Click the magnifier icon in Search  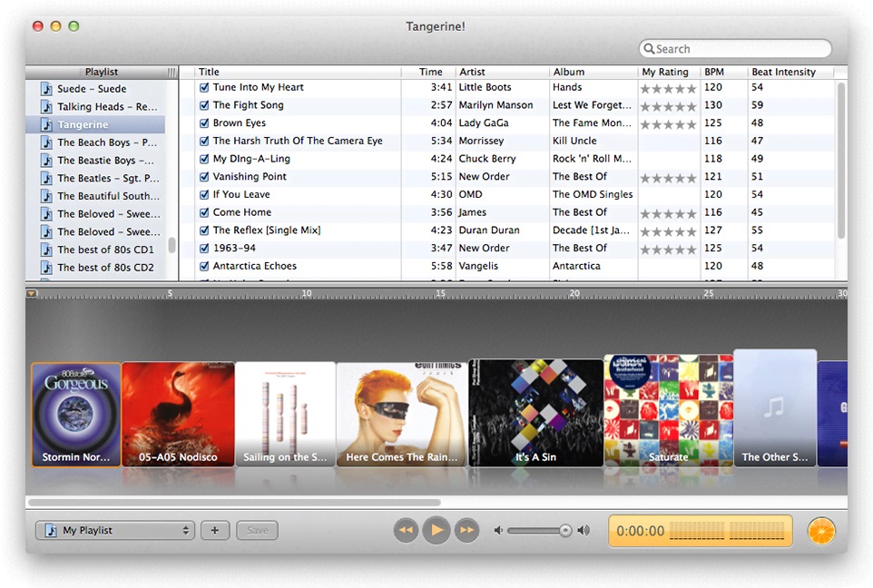(649, 49)
